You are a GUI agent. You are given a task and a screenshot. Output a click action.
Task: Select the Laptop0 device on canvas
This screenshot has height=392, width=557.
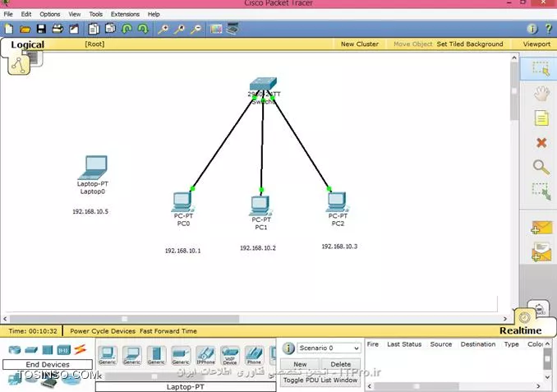click(x=93, y=168)
